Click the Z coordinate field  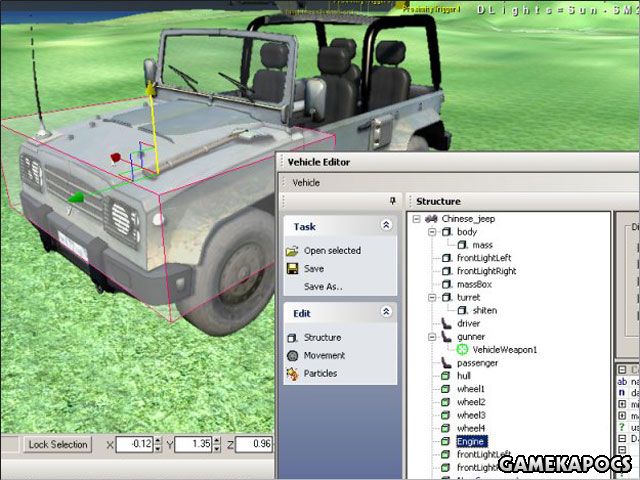(x=253, y=444)
